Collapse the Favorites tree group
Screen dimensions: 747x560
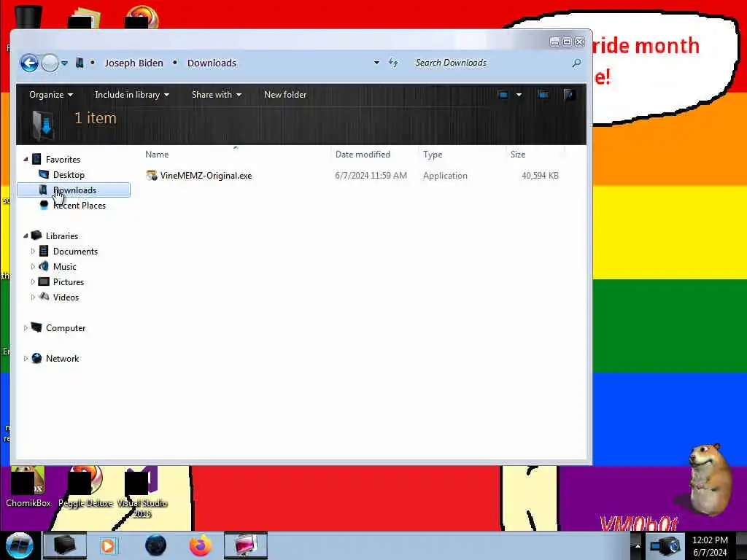(x=26, y=160)
